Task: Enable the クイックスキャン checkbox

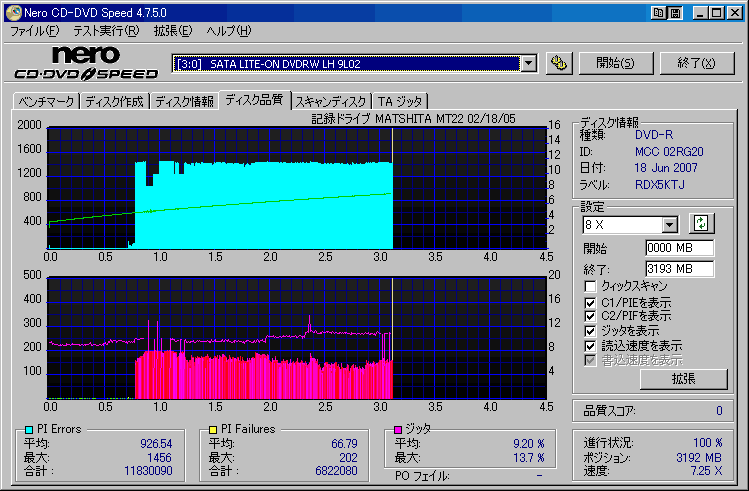Action: coord(590,286)
